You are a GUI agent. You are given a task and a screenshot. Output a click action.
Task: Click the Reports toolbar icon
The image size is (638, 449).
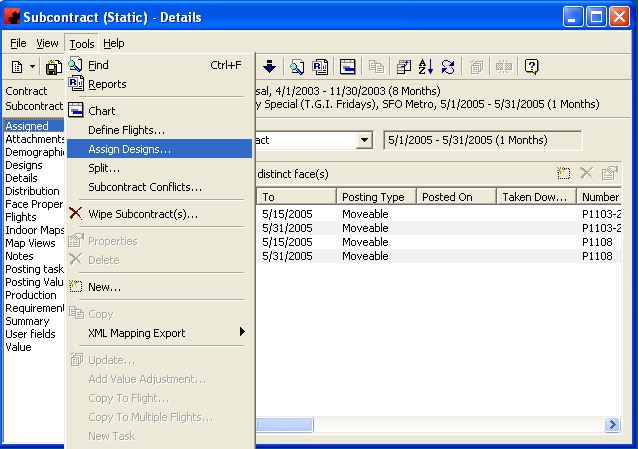pos(320,67)
